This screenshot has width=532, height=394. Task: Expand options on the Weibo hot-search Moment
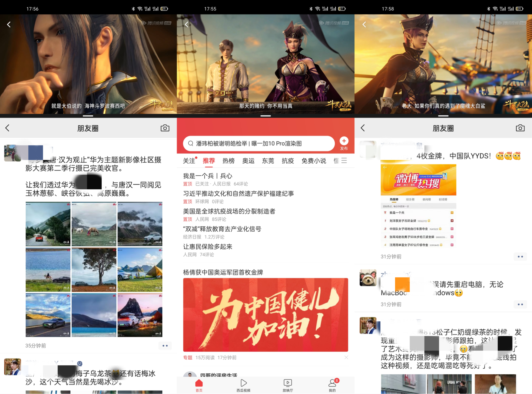pos(520,257)
